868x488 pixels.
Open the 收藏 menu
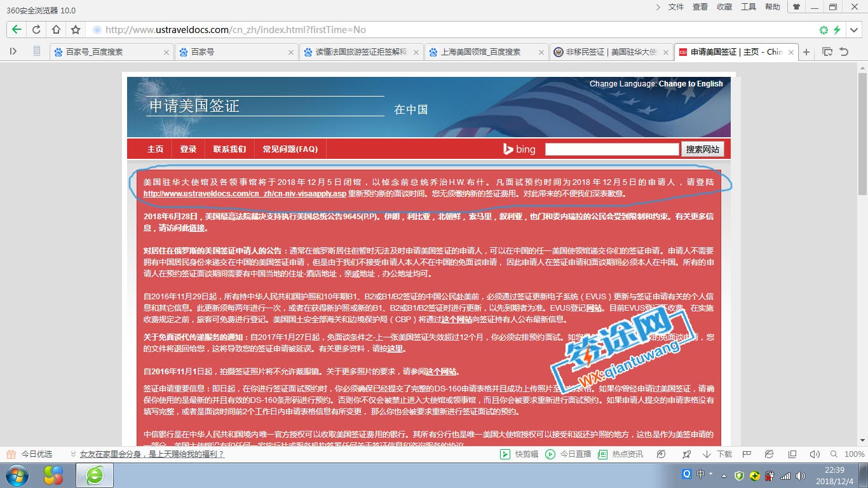point(724,7)
